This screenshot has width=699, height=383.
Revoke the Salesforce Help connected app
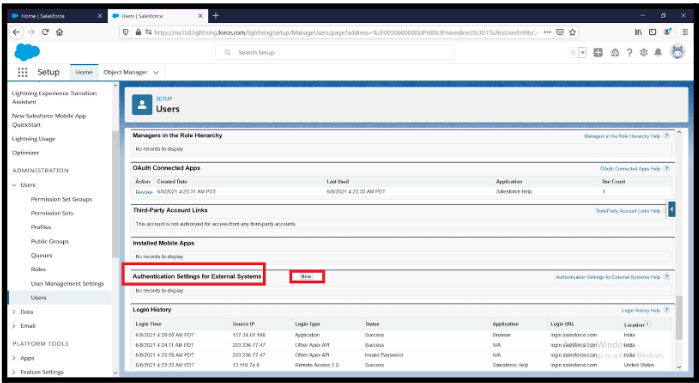(144, 192)
